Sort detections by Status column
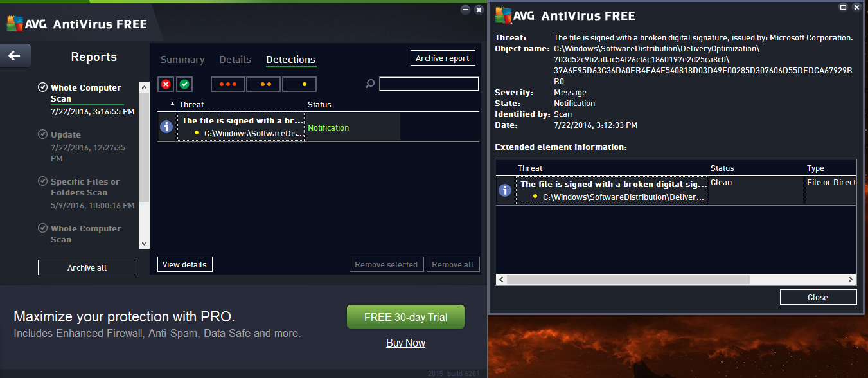Screen dimensions: 868x378 [x=319, y=104]
